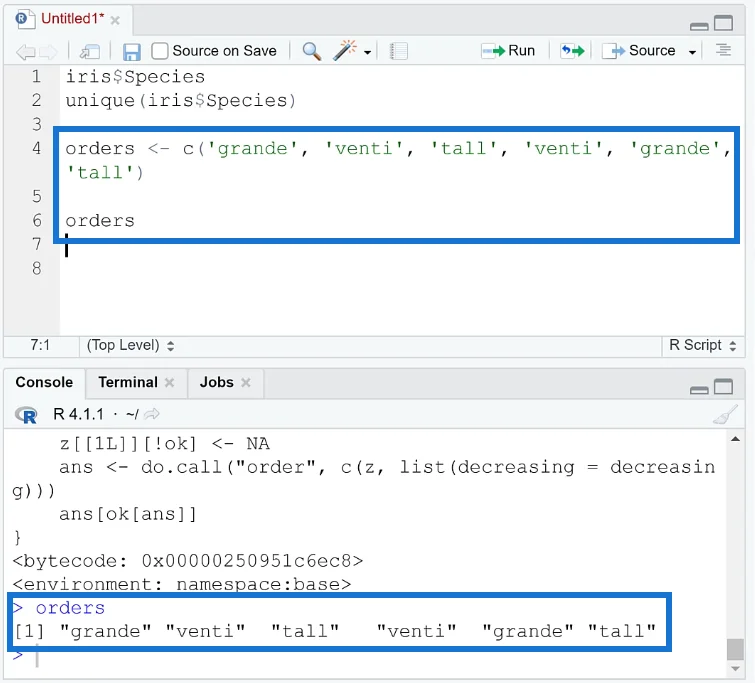Maximize the source editor pane

[x=723, y=23]
